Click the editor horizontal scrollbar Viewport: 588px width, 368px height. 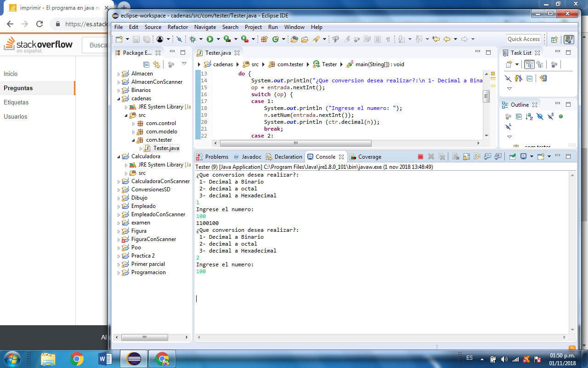click(295, 144)
